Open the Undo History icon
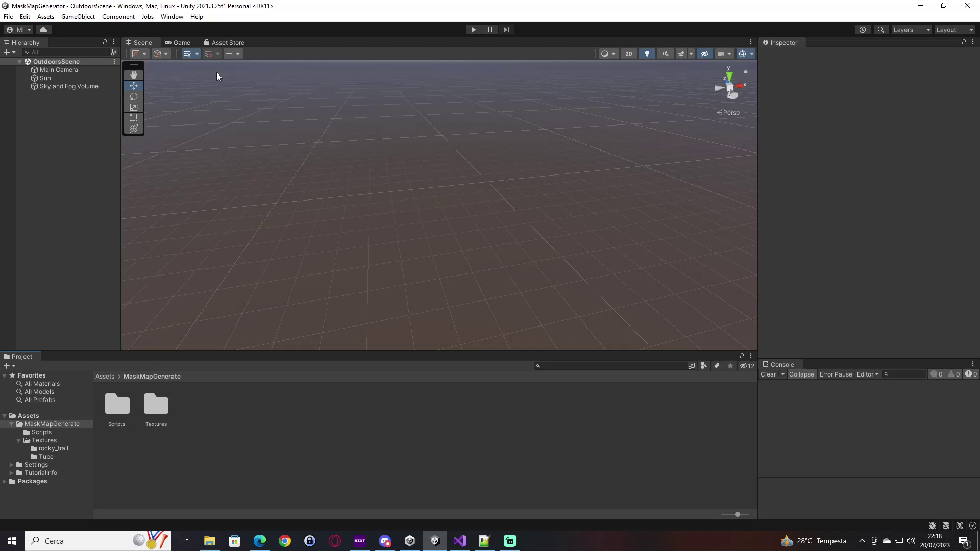Screen dimensions: 980x551 pos(863,30)
